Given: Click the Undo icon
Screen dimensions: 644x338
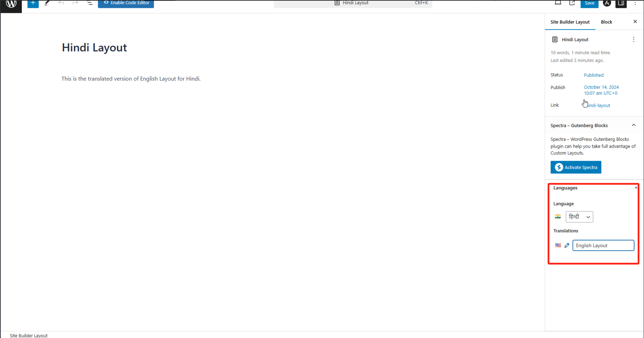Looking at the screenshot, I should point(61,3).
